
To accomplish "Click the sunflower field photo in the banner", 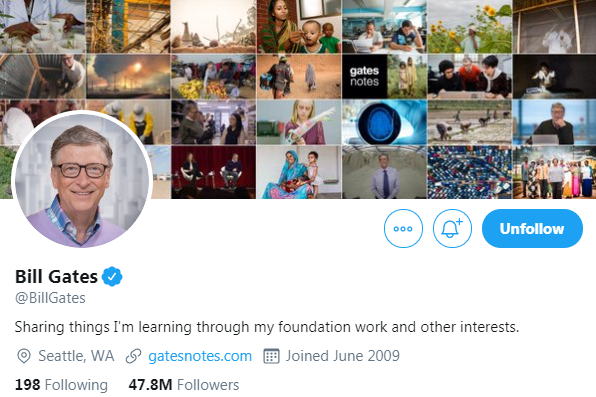I will (x=469, y=27).
